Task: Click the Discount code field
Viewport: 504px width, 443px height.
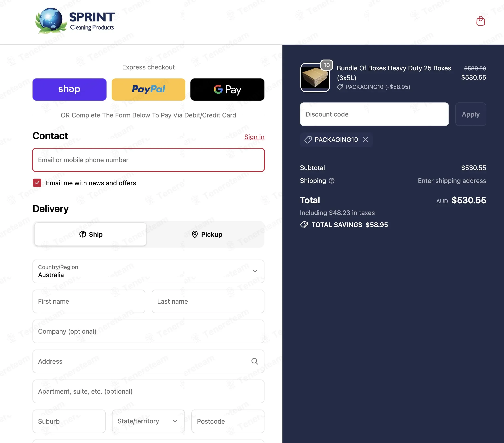Action: tap(374, 114)
